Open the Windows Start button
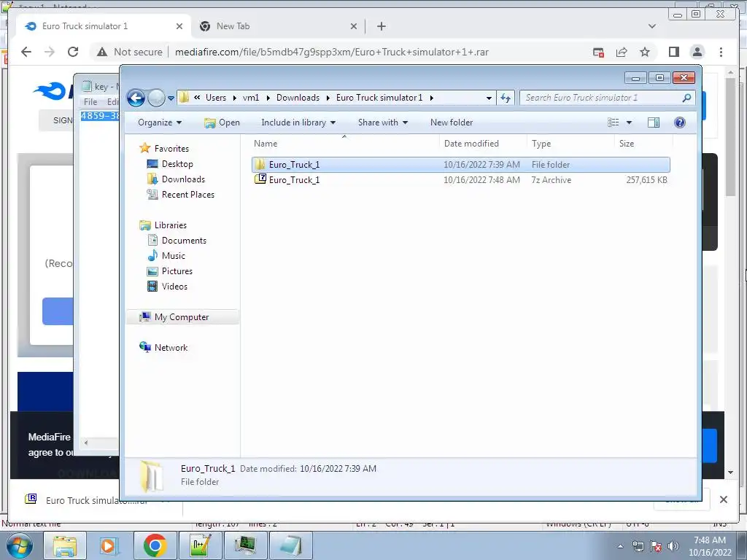 click(20, 545)
